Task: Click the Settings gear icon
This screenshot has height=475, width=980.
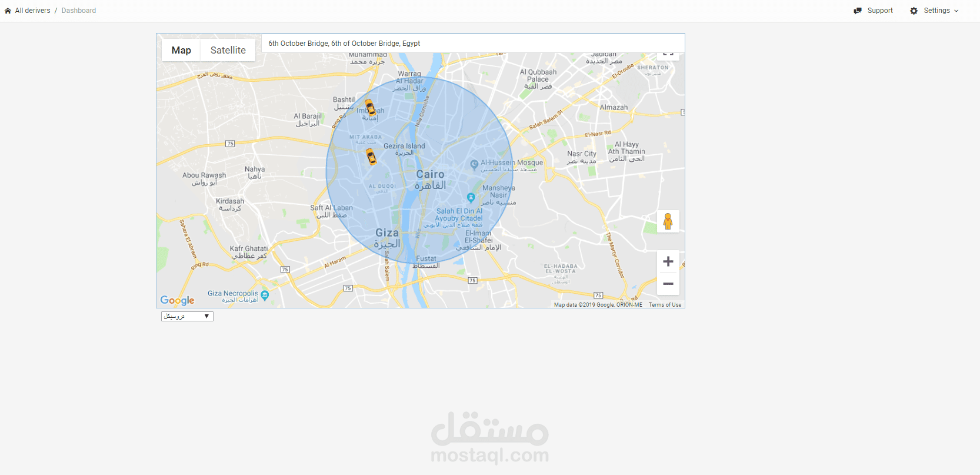Action: coord(914,11)
